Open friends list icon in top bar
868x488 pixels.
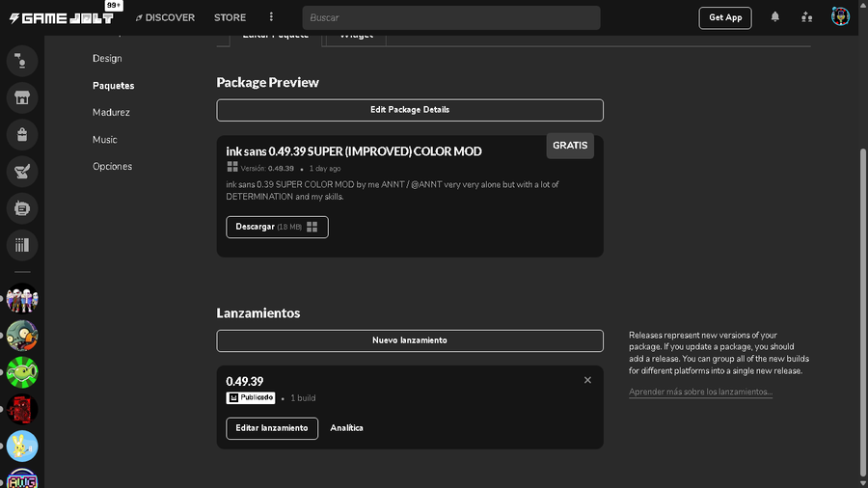point(806,17)
